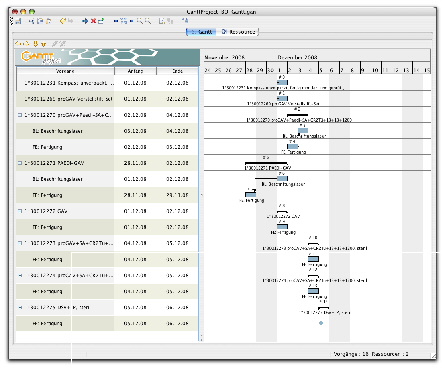The height and width of the screenshot is (371, 444).
Task: Open task properties icon beside red X
Action: point(101,21)
